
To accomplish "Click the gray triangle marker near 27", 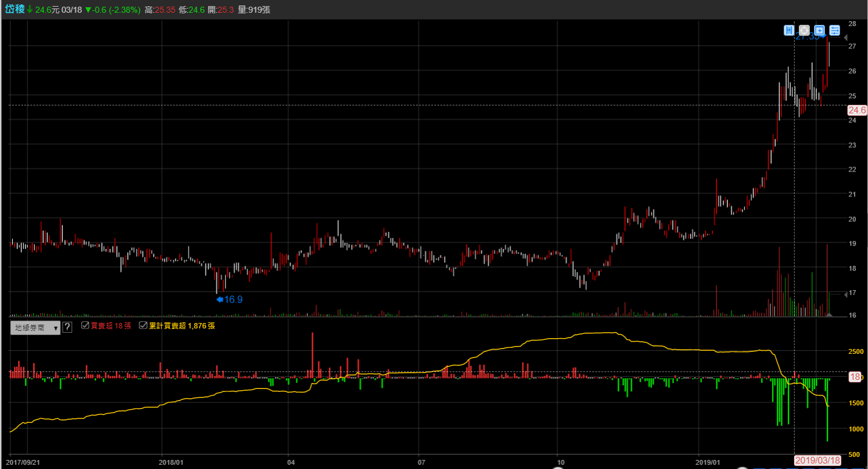I will (846, 38).
